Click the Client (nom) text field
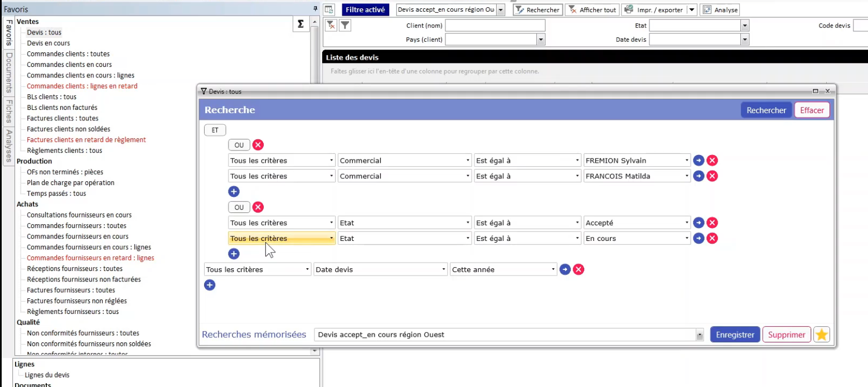 click(494, 26)
